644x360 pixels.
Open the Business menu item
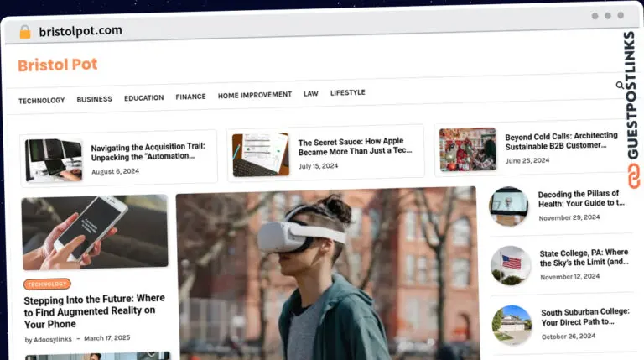click(95, 99)
